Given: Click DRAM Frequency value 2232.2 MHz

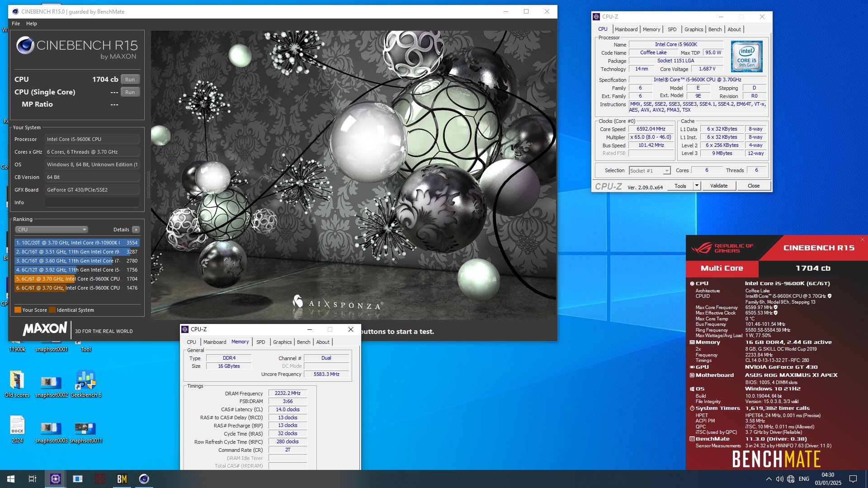Looking at the screenshot, I should coord(288,394).
